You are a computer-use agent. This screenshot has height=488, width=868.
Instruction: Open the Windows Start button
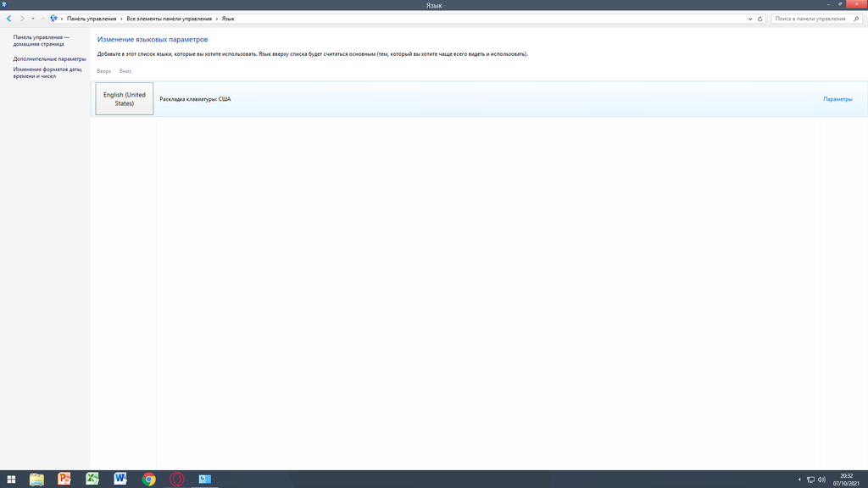tap(11, 480)
